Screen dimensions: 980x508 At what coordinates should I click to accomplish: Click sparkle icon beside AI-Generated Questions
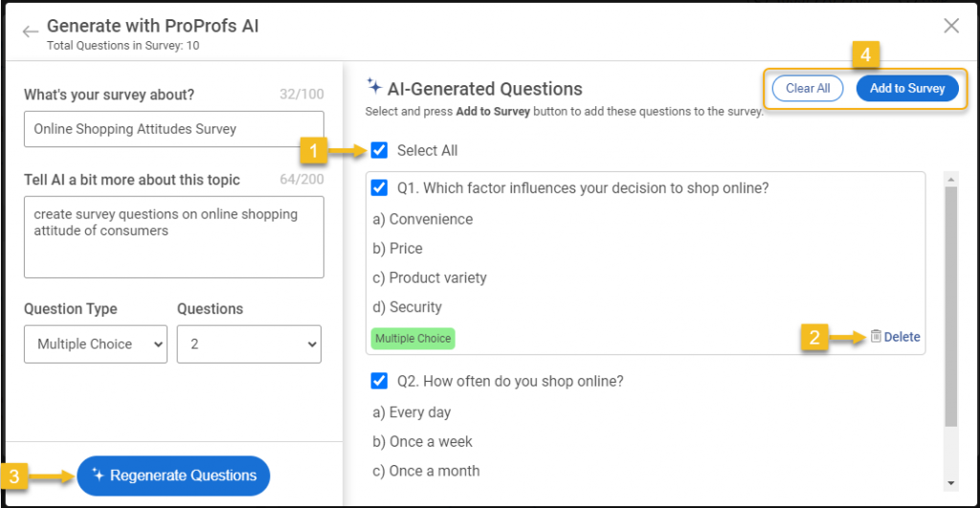(374, 88)
